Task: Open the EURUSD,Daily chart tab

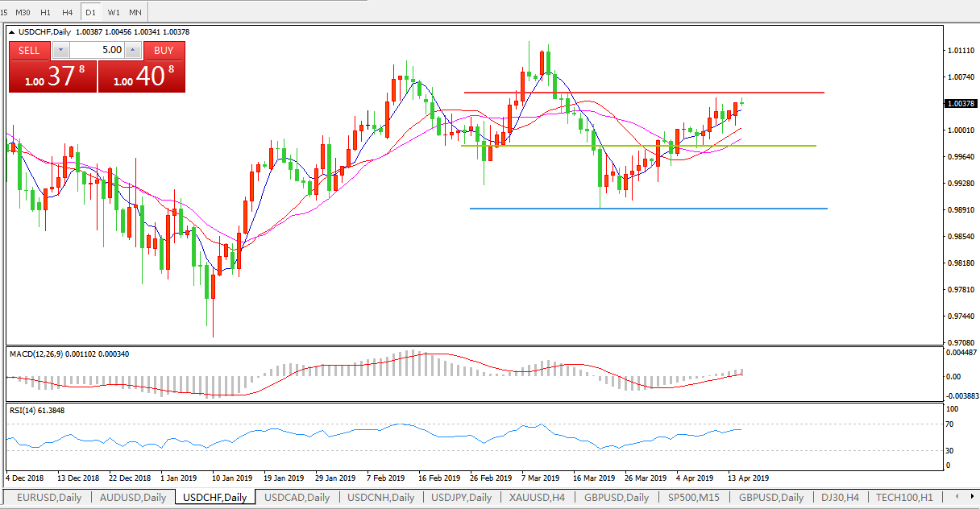Action: (x=48, y=497)
